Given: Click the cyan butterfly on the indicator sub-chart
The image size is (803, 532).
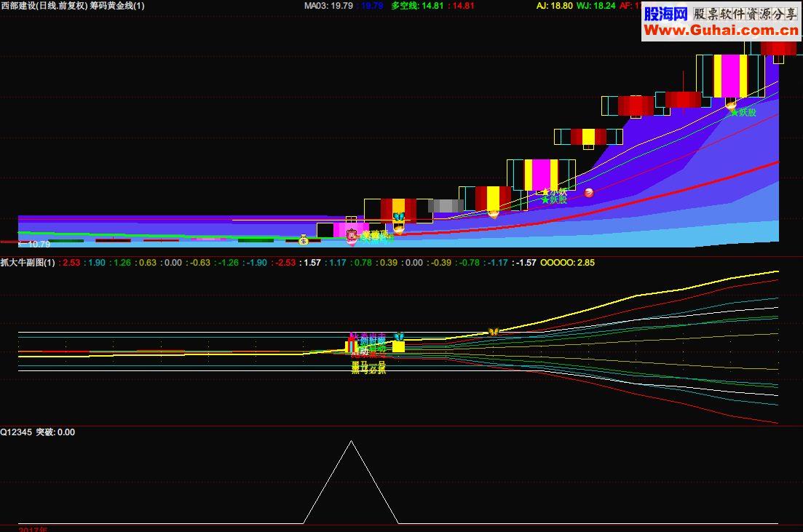Looking at the screenshot, I should [x=398, y=336].
